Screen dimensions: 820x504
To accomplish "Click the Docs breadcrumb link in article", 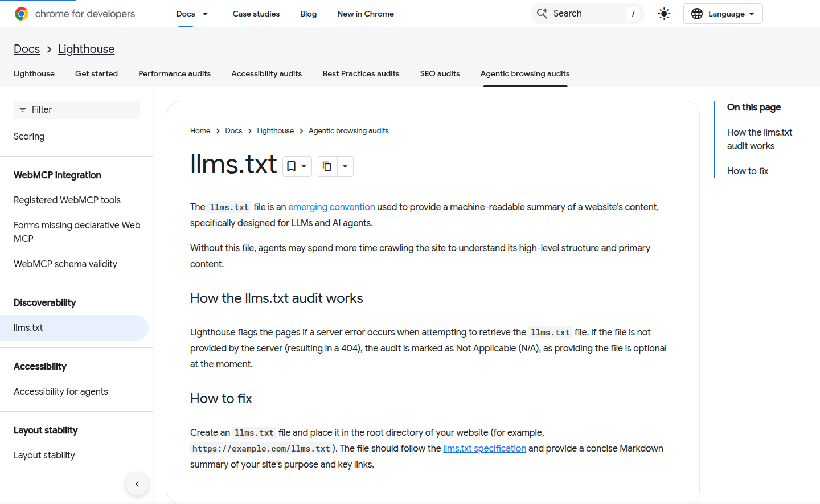I will click(233, 131).
